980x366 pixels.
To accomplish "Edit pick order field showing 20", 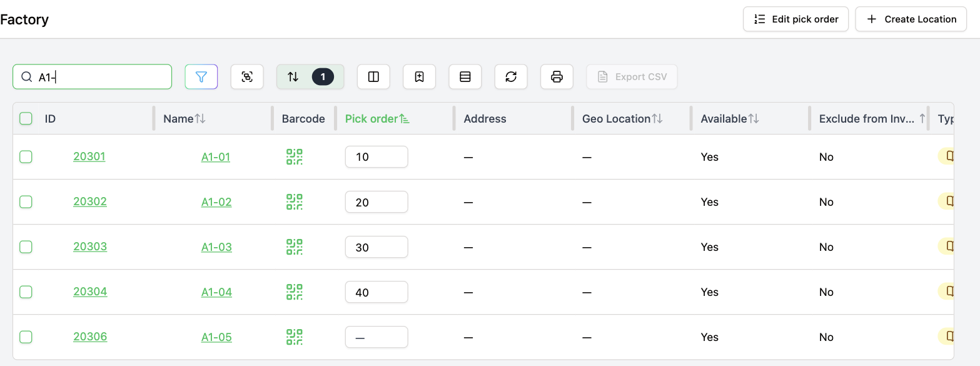I will click(x=376, y=202).
